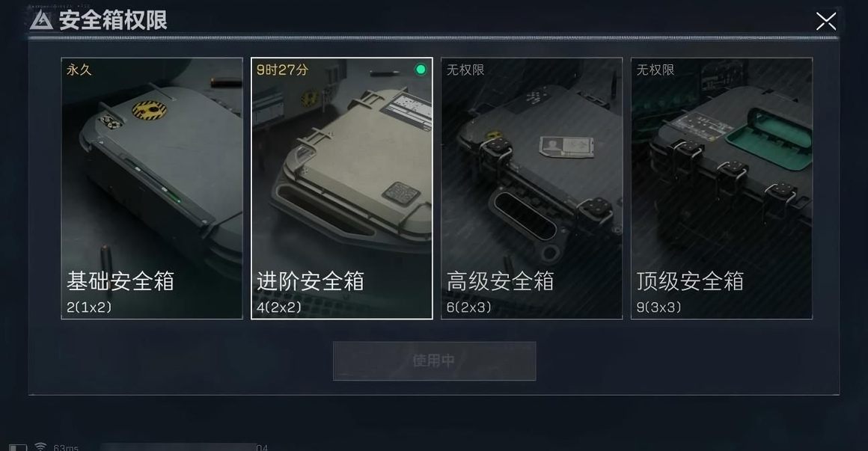
Task: Click the Wi-Fi signal icon
Action: pyautogui.click(x=40, y=446)
